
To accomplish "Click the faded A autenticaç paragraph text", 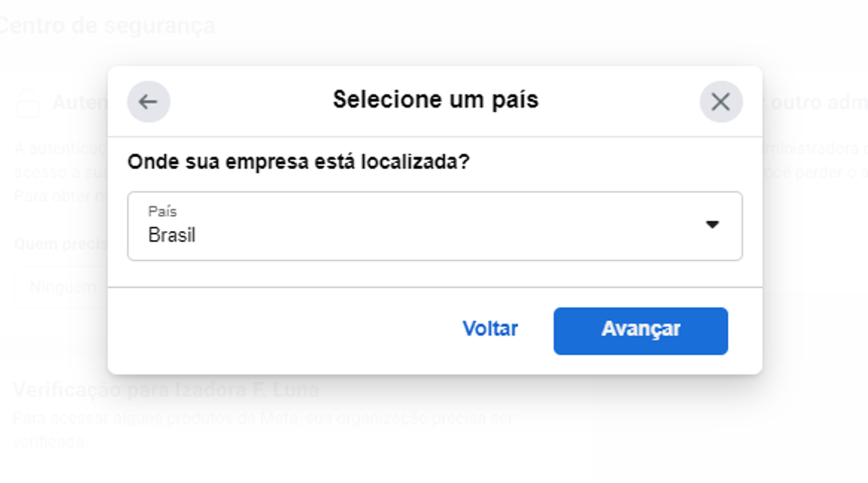I will point(61,172).
